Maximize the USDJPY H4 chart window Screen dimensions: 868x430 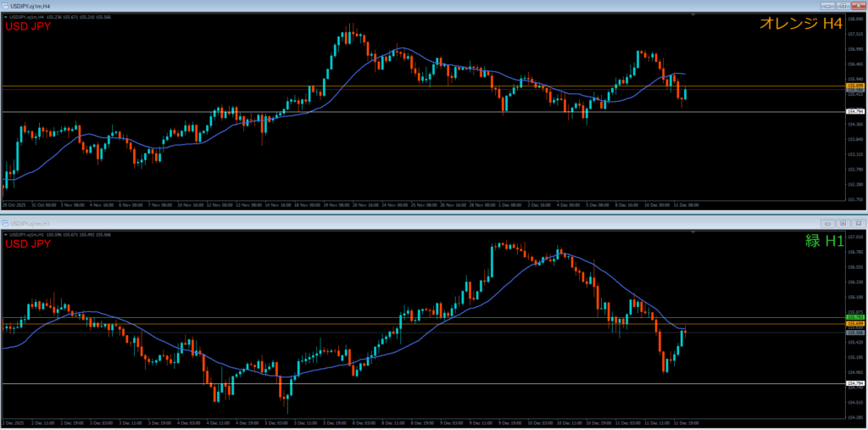pyautogui.click(x=843, y=6)
